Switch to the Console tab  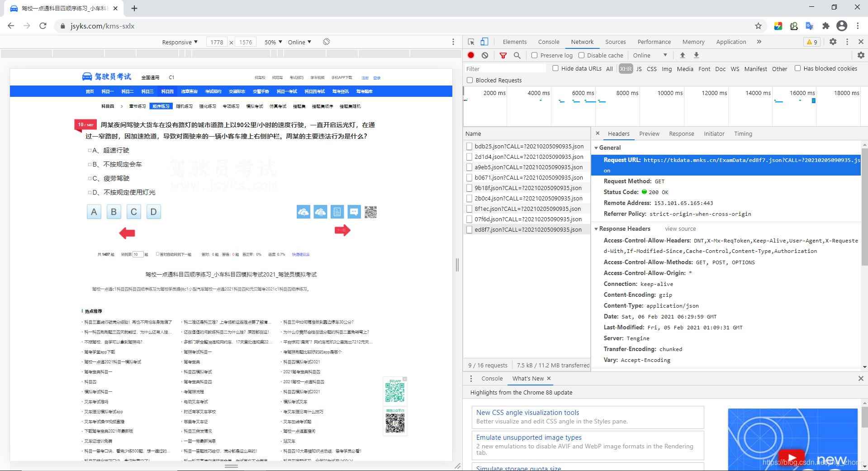pyautogui.click(x=548, y=42)
